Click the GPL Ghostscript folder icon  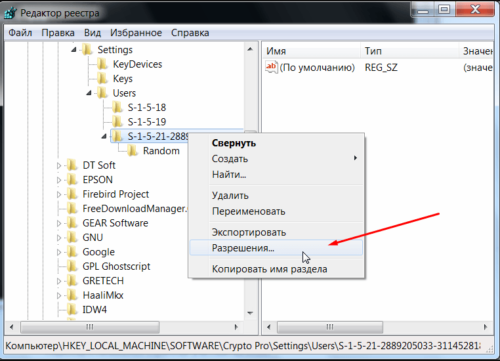pos(72,266)
